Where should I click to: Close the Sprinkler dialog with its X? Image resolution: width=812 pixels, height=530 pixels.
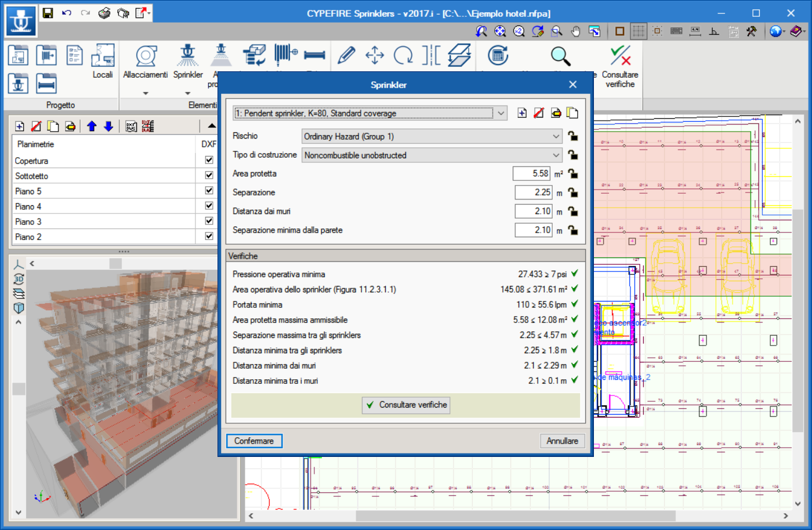pos(572,85)
